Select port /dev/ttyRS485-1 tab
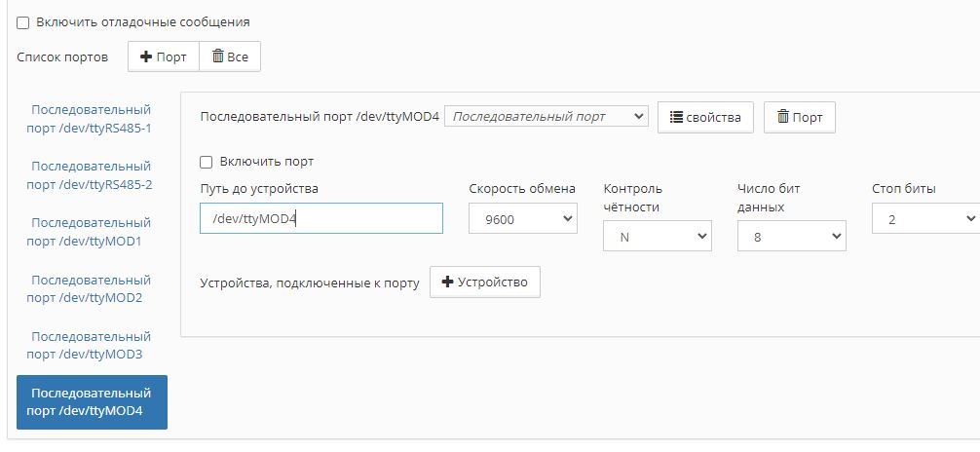The image size is (980, 452). pos(92,119)
